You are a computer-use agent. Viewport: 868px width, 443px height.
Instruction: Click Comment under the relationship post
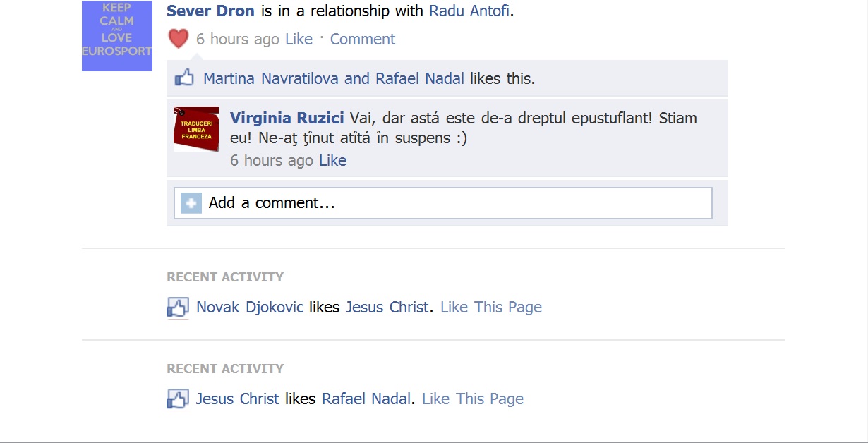(363, 40)
